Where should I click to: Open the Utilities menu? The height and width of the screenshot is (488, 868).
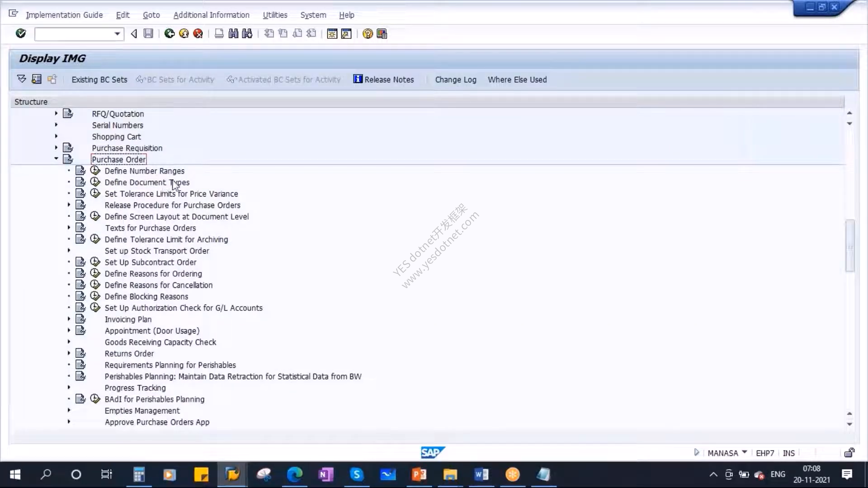(x=275, y=15)
